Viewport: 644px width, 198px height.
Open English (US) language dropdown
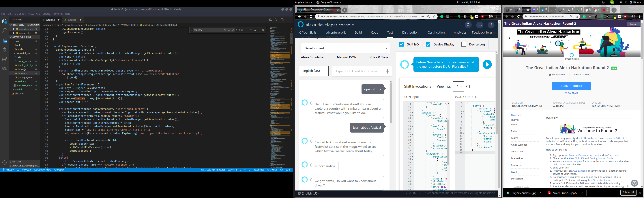314,71
